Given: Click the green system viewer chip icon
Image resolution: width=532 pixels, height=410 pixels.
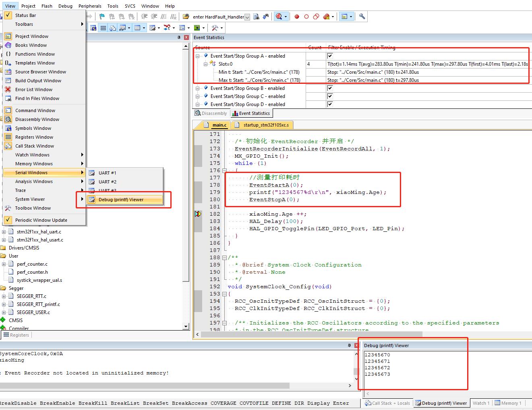Looking at the screenshot, I should click(x=197, y=28).
